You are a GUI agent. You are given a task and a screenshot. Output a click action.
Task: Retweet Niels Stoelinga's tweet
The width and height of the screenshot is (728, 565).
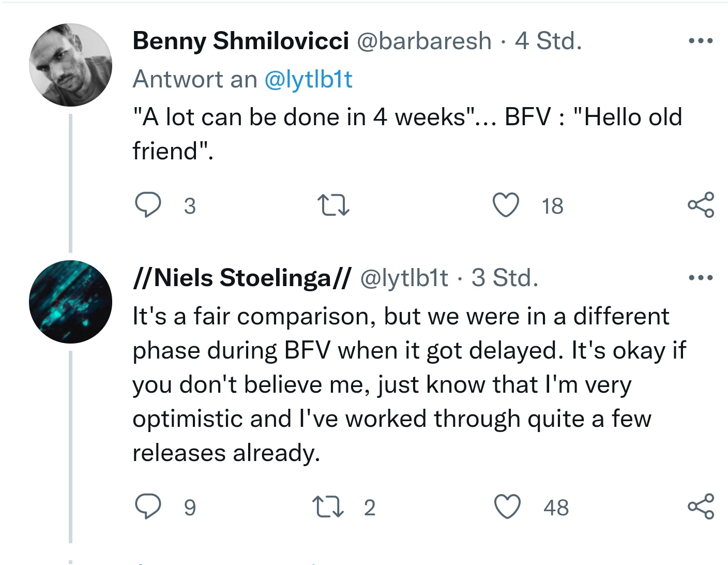pos(328,507)
